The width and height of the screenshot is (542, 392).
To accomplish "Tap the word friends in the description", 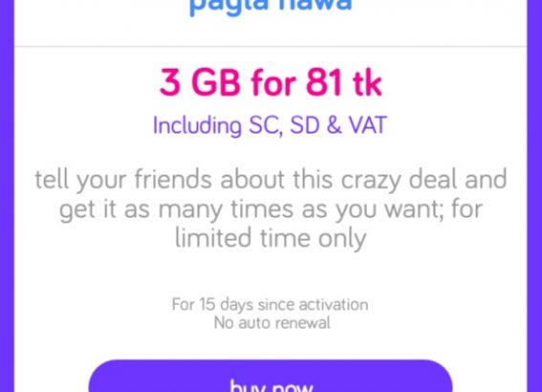I will click(173, 179).
